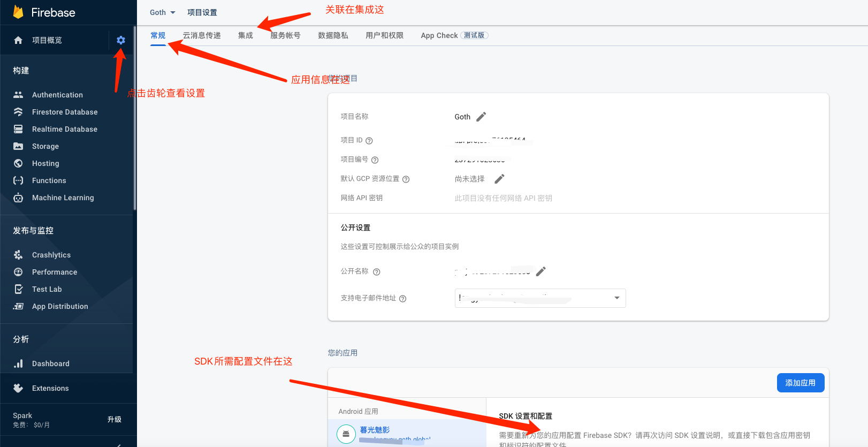
Task: Click the 添加应用 button
Action: tap(801, 383)
